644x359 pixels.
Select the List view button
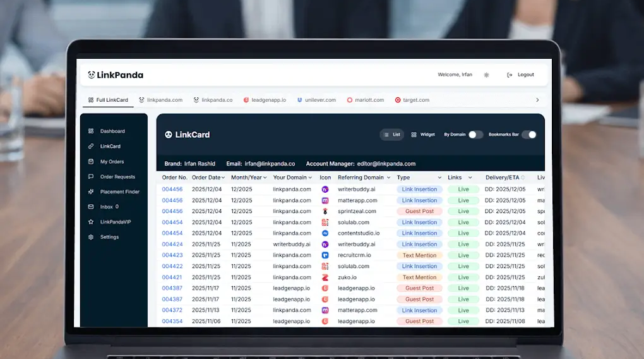pyautogui.click(x=392, y=135)
